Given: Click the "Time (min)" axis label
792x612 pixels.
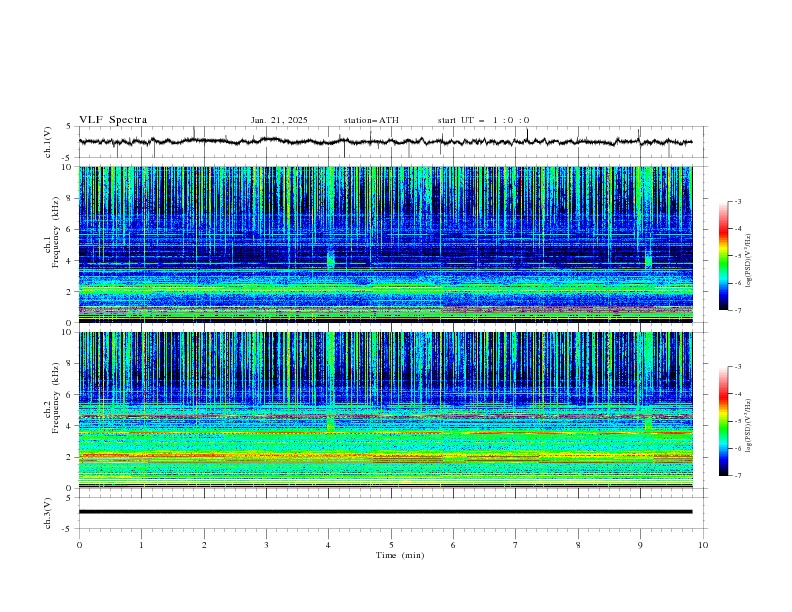Looking at the screenshot, I should tap(400, 555).
